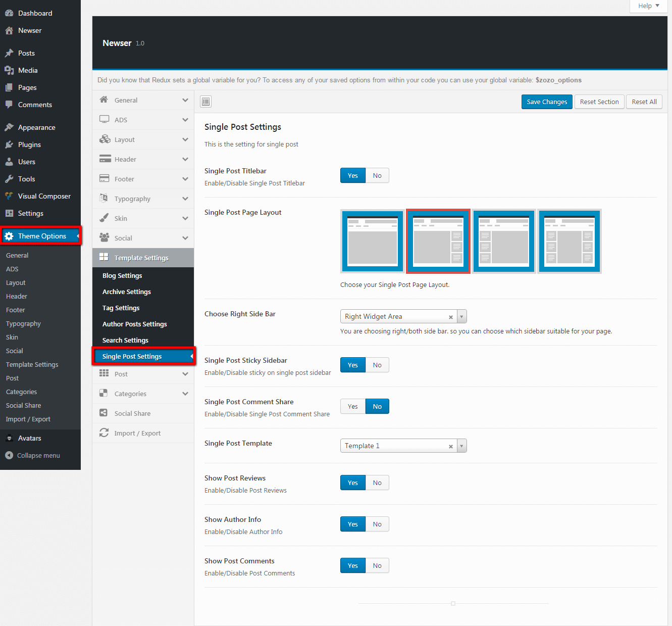
Task: Click the Tools wrench icon
Action: [x=9, y=179]
